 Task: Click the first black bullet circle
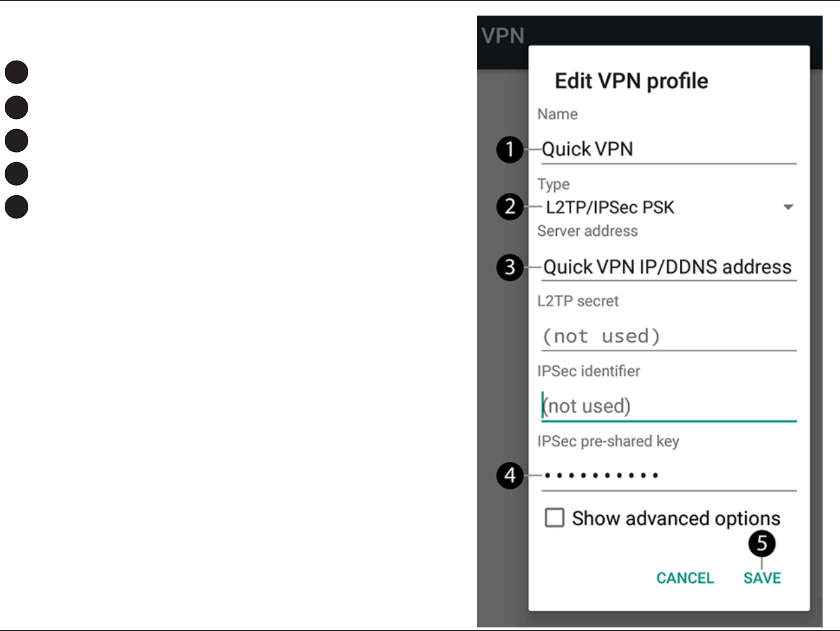click(x=17, y=72)
